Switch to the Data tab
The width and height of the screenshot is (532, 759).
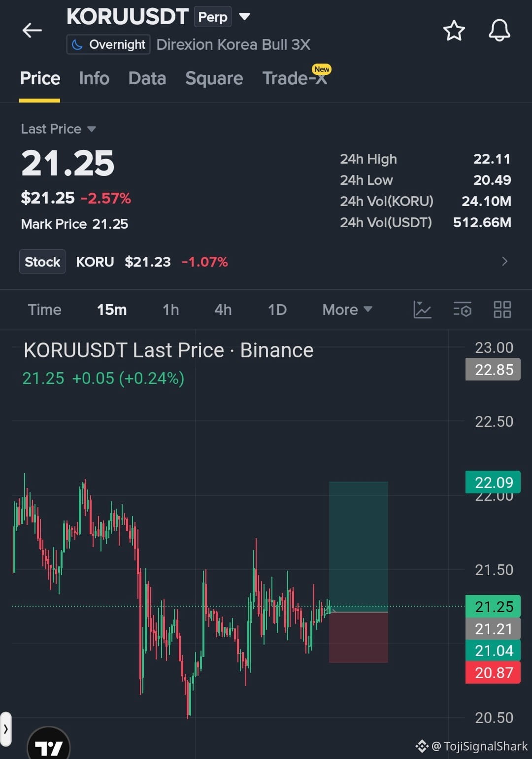pos(147,78)
